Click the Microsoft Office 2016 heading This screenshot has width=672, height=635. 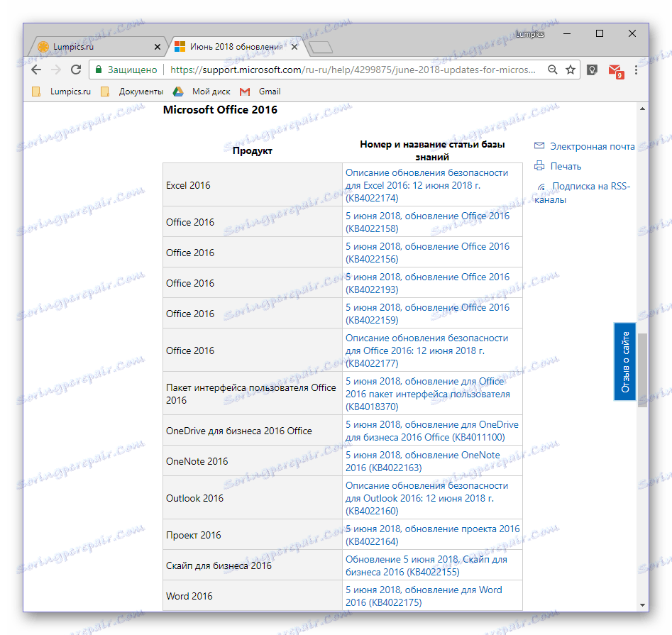(220, 110)
